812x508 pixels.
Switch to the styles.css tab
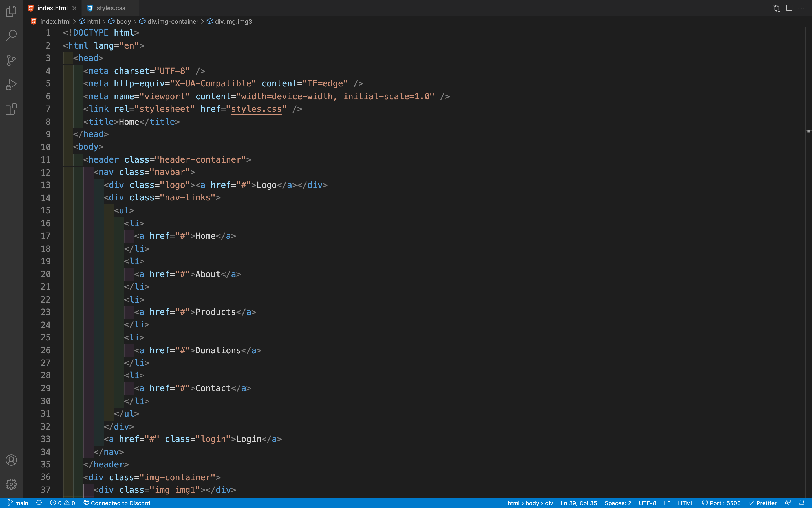coord(111,8)
